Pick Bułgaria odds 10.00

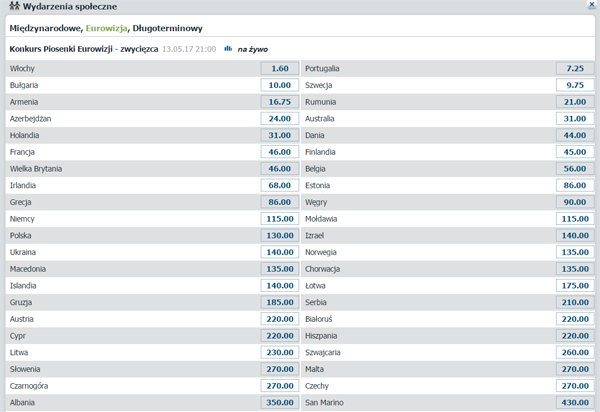[x=280, y=85]
